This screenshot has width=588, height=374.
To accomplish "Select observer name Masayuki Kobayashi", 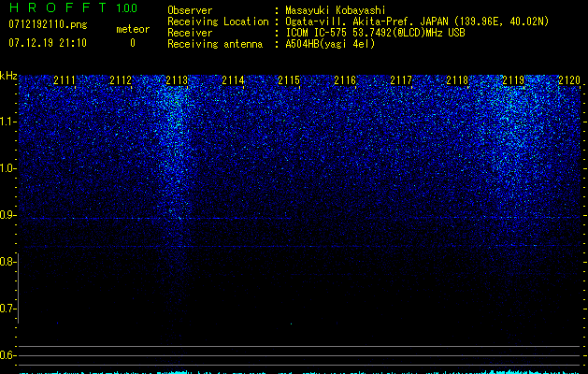I will point(336,10).
